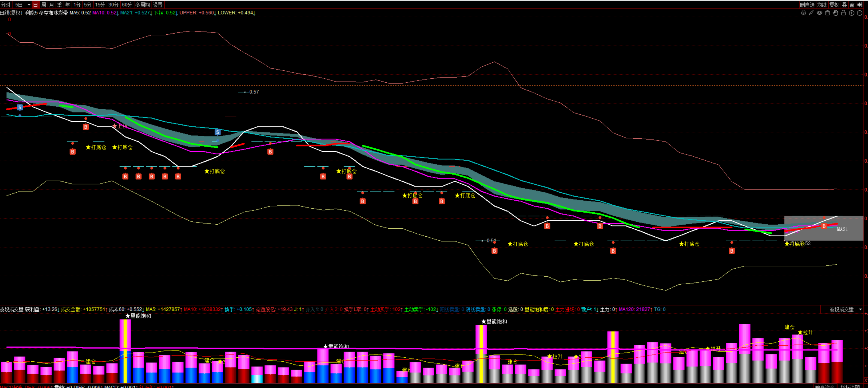Click the jump-to-end arrow icon
Viewport: 868px width, 388px height.
tap(860, 5)
